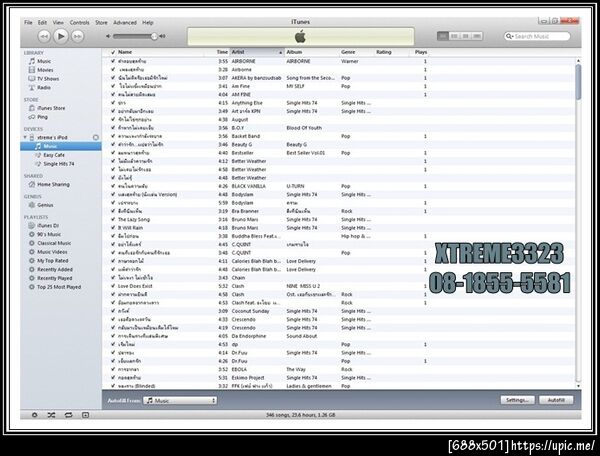600x456 pixels.
Task: Uncheck the Da Endorphine song checkbox
Action: pyautogui.click(x=113, y=336)
